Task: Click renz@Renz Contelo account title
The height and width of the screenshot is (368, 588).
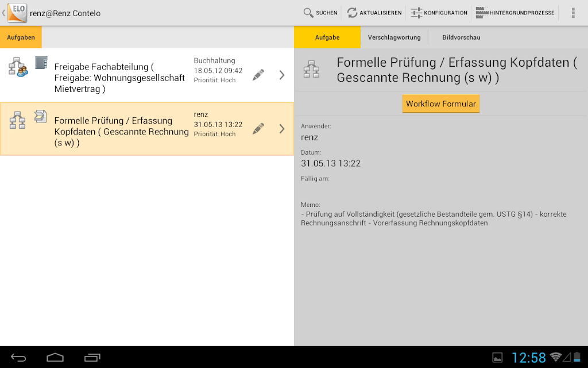Action: pyautogui.click(x=65, y=13)
